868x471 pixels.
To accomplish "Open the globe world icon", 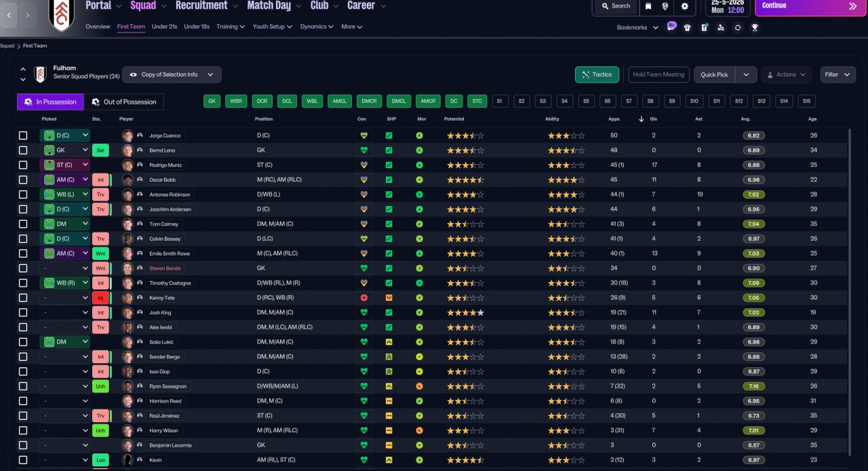I will (666, 6).
